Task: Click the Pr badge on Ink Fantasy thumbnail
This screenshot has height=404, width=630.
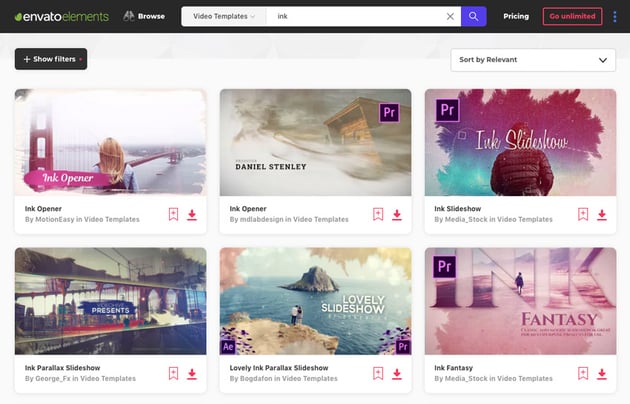Action: coord(444,267)
